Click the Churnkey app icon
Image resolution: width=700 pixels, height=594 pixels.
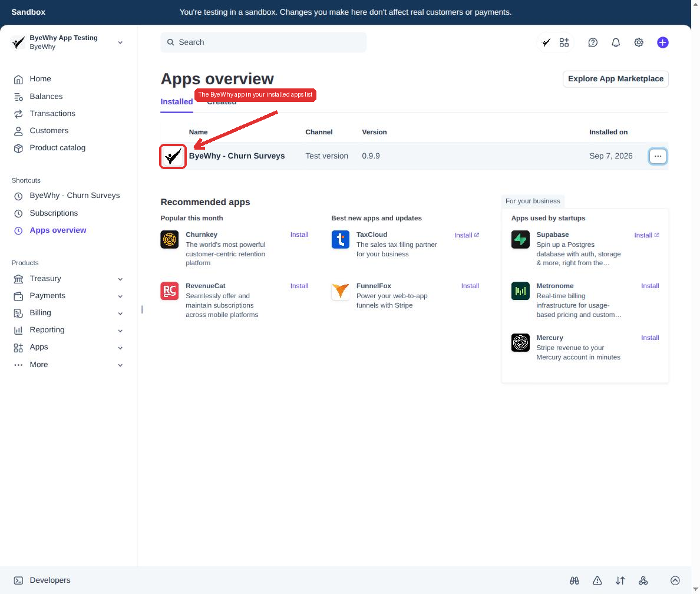(x=170, y=239)
